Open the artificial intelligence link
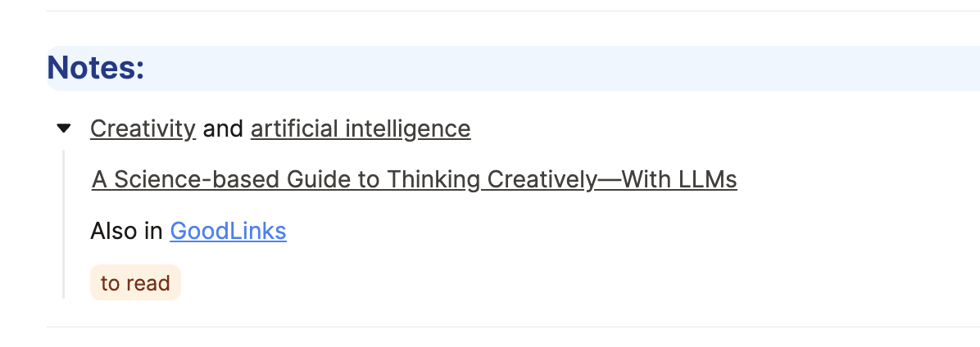980x347 pixels. pos(360,128)
